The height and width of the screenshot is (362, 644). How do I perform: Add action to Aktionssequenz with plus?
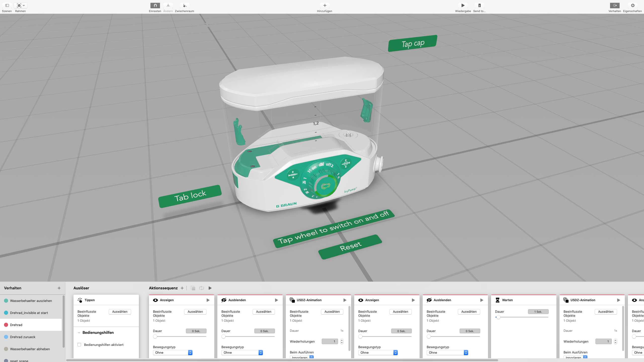pos(182,288)
